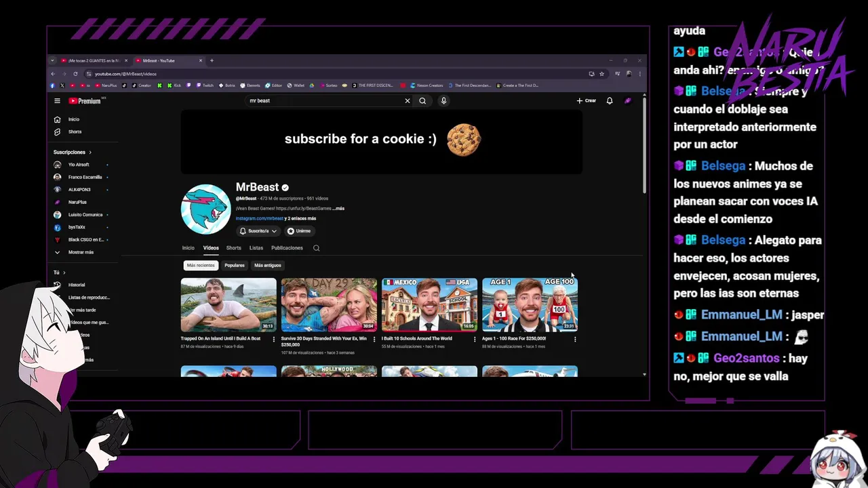Go back with the browser back arrow
This screenshot has height=488, width=868.
tap(54, 73)
